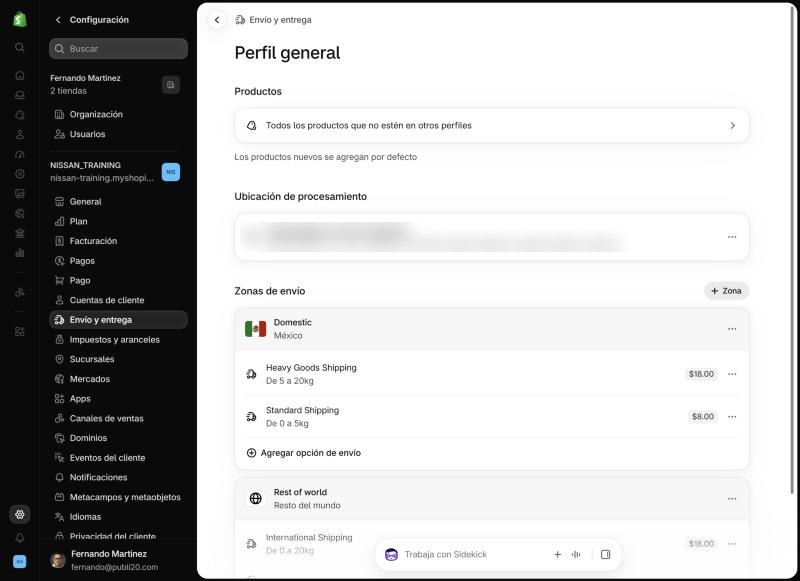
Task: Open notifications bell icon in rail
Action: (x=19, y=538)
